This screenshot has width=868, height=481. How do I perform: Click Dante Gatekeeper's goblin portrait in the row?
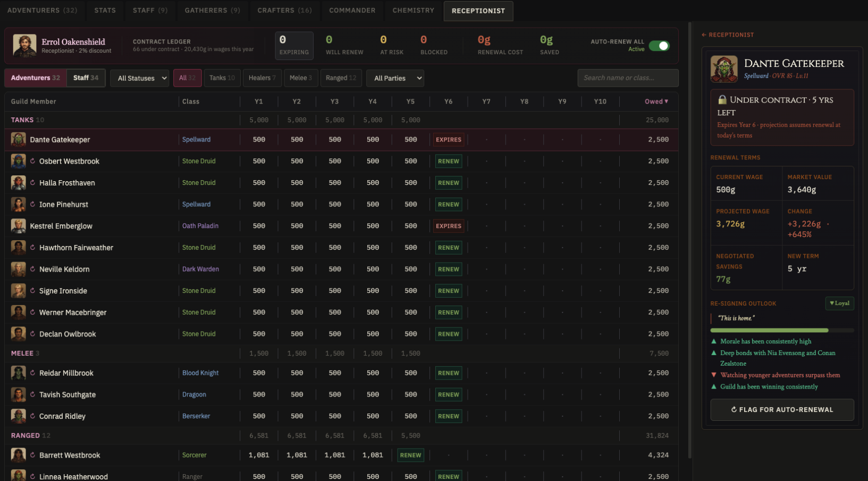[x=19, y=139]
